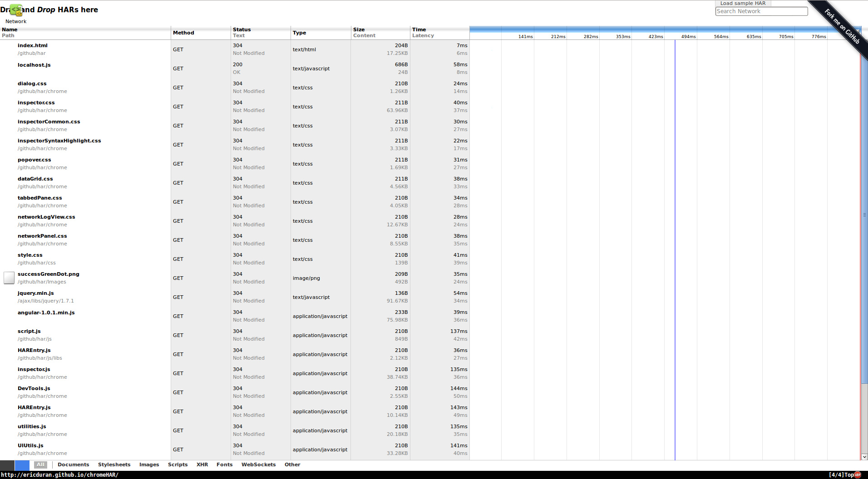
Task: Filter requests by WebSockets
Action: 258,464
